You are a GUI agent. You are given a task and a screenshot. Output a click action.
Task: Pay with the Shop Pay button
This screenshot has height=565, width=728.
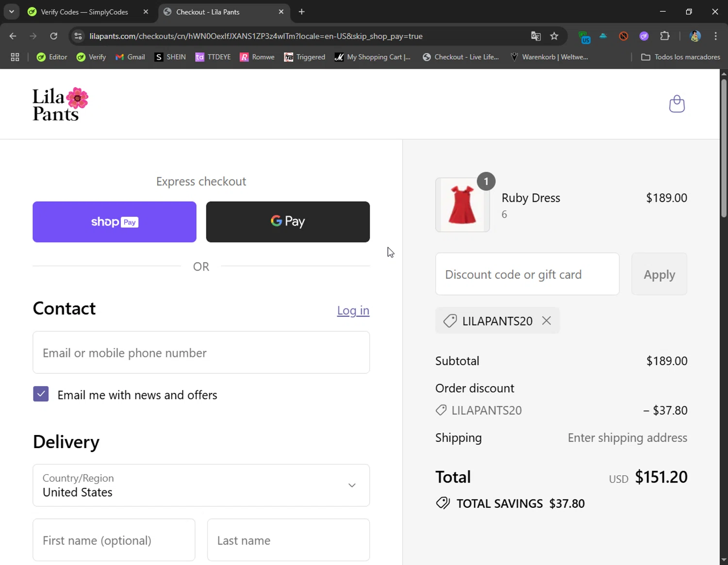115,222
